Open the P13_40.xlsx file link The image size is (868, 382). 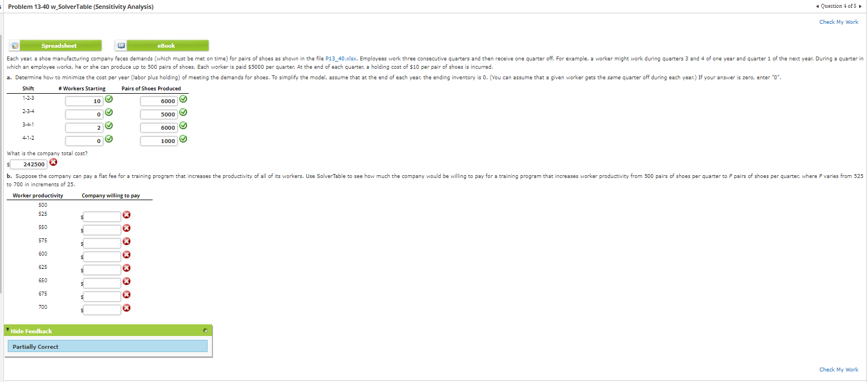(340, 58)
